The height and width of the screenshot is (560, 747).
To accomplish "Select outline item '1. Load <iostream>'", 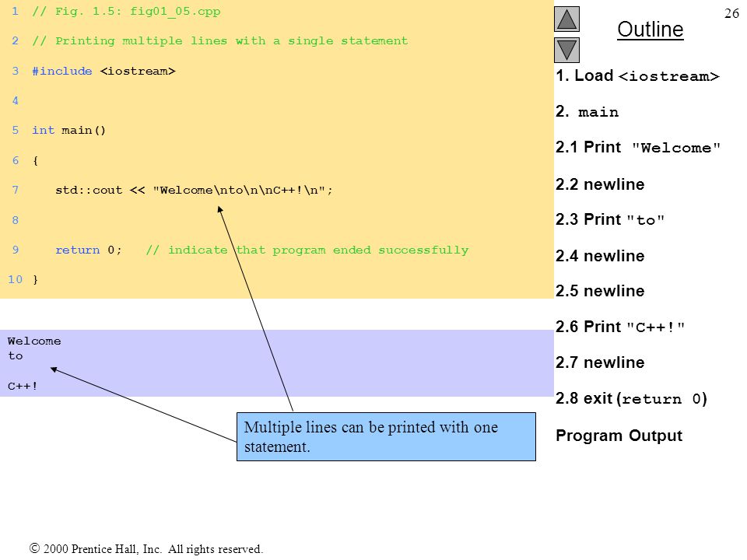I will pos(637,75).
